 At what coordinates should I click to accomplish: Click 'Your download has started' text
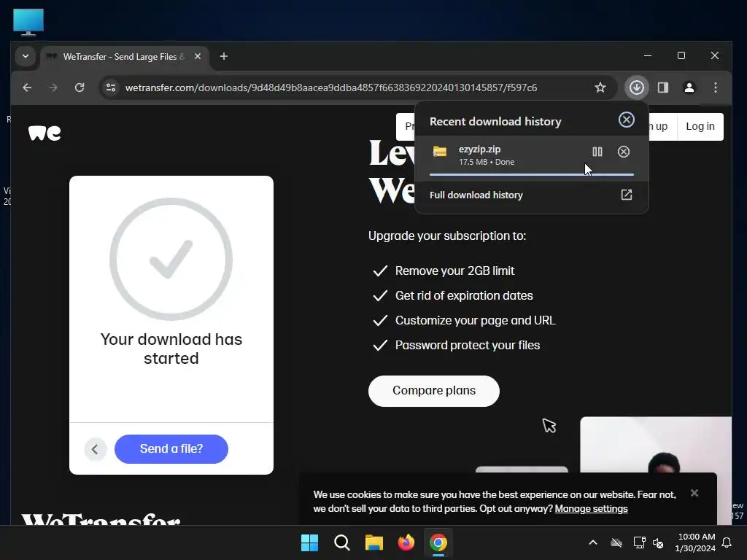pyautogui.click(x=171, y=349)
